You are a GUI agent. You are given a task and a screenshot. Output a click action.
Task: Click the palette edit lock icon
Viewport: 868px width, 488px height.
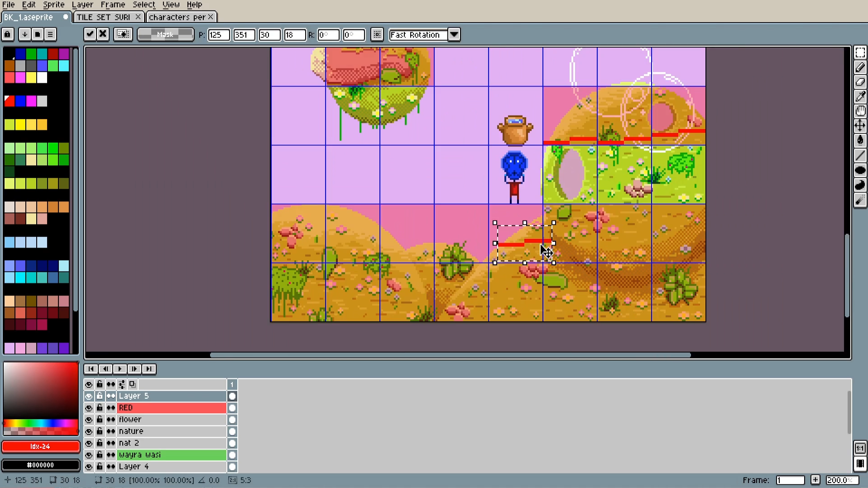8,34
